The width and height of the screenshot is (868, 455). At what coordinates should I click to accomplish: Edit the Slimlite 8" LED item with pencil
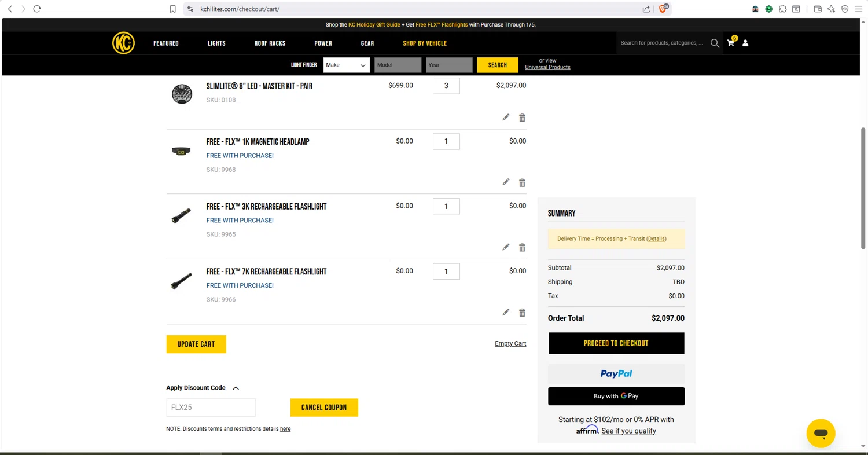point(506,118)
